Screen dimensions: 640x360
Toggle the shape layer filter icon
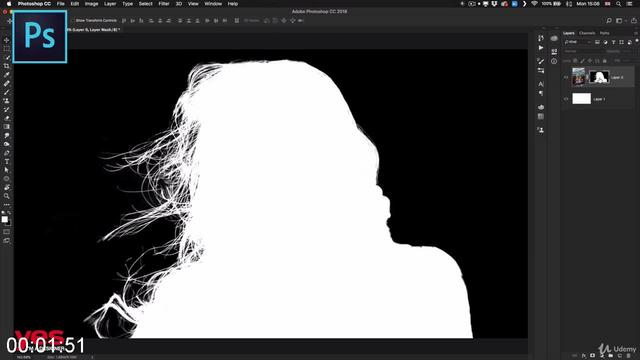(x=622, y=42)
